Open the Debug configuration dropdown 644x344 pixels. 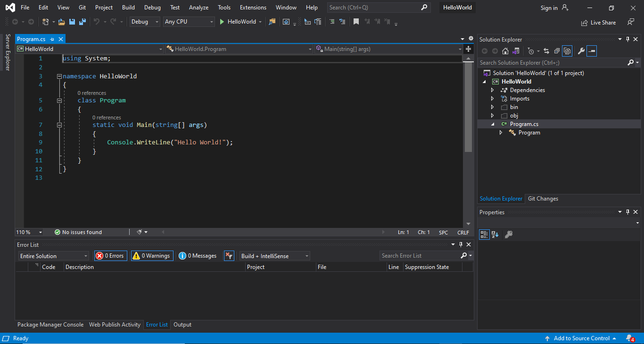[x=144, y=22]
